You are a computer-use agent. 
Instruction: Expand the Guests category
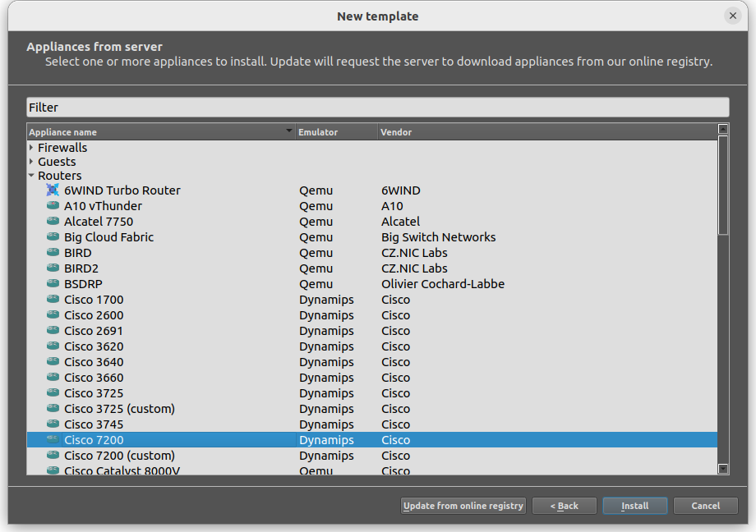[31, 162]
